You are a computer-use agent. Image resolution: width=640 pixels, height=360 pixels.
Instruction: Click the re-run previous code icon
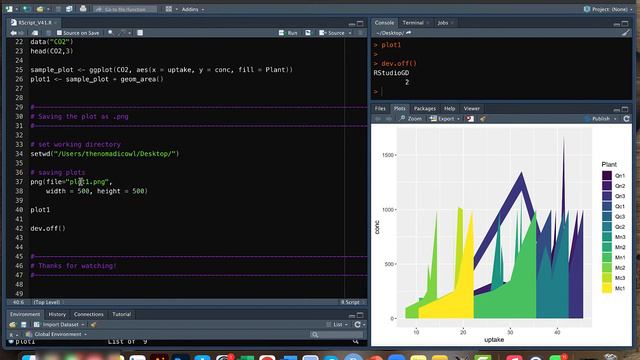[x=308, y=33]
